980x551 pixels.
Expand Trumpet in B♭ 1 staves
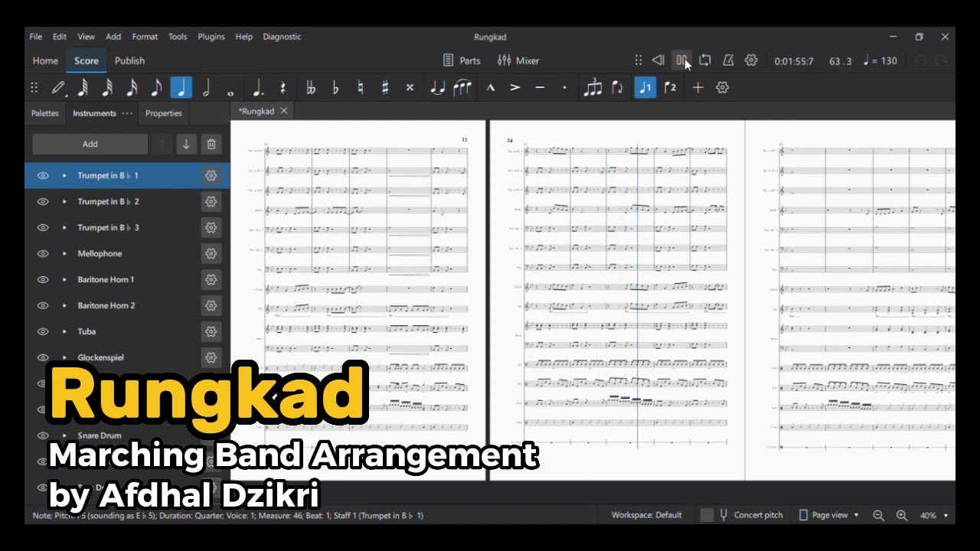point(64,175)
